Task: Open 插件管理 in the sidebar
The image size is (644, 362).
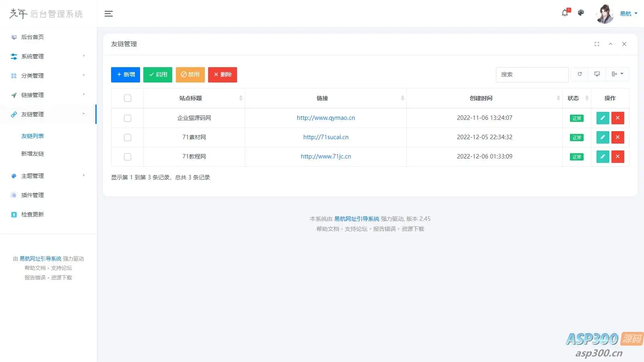Action: point(48,195)
